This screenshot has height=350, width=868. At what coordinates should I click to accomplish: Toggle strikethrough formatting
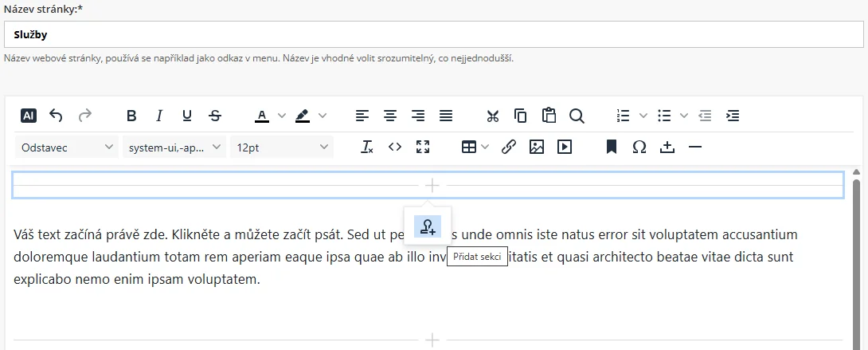215,116
